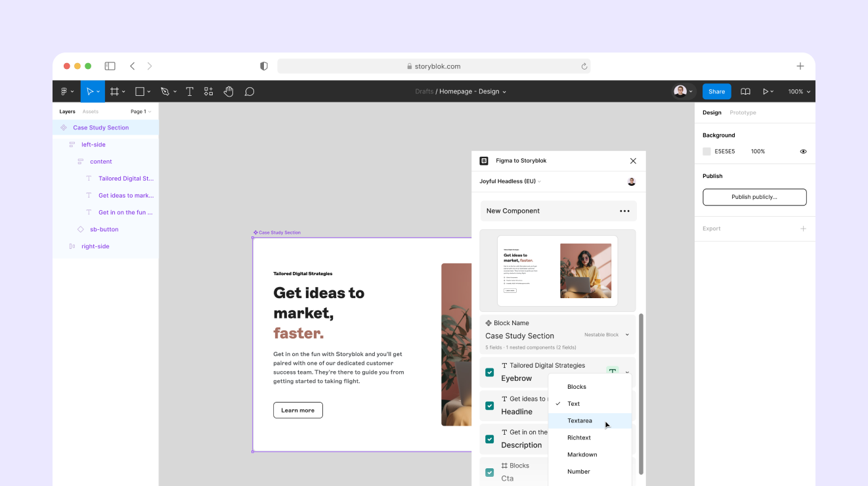Image resolution: width=868 pixels, height=486 pixels.
Task: Add an export setting with plus
Action: (x=803, y=229)
